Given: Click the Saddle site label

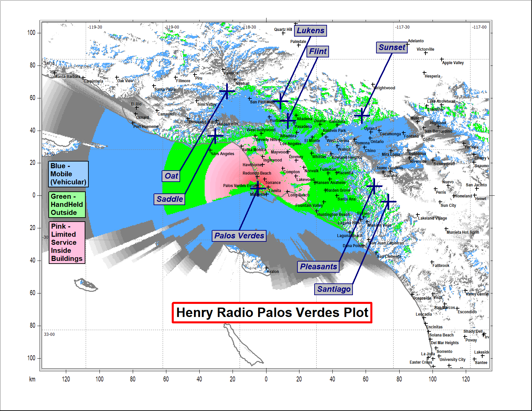Looking at the screenshot, I should click(x=170, y=199).
